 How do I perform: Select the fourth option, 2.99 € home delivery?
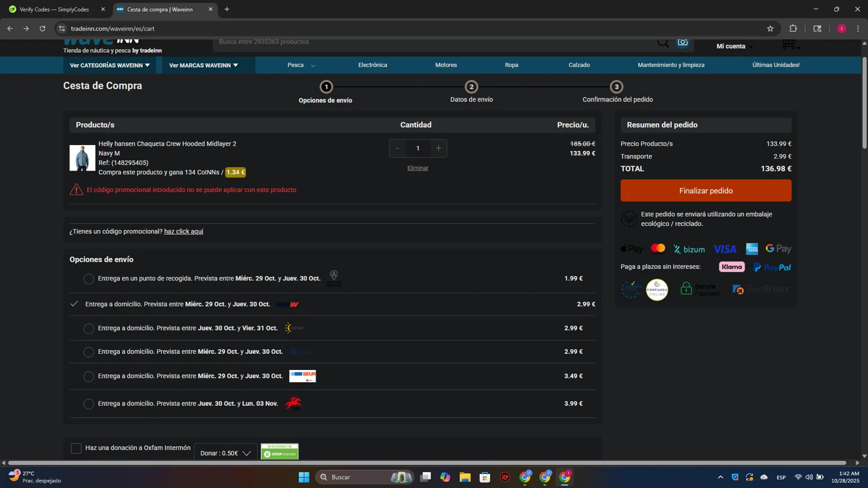click(89, 352)
